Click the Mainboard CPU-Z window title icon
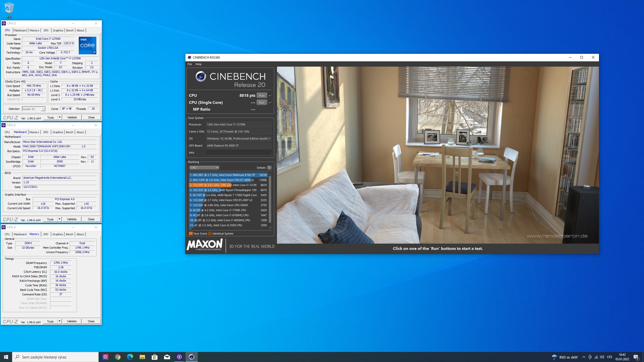The width and height of the screenshot is (644, 362). pos(4,125)
